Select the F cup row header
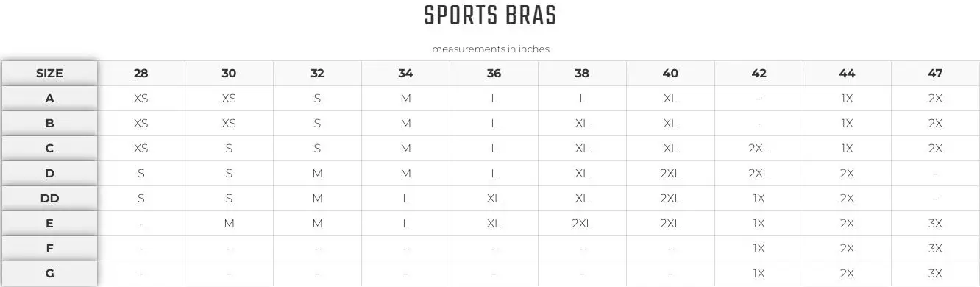 click(x=49, y=248)
